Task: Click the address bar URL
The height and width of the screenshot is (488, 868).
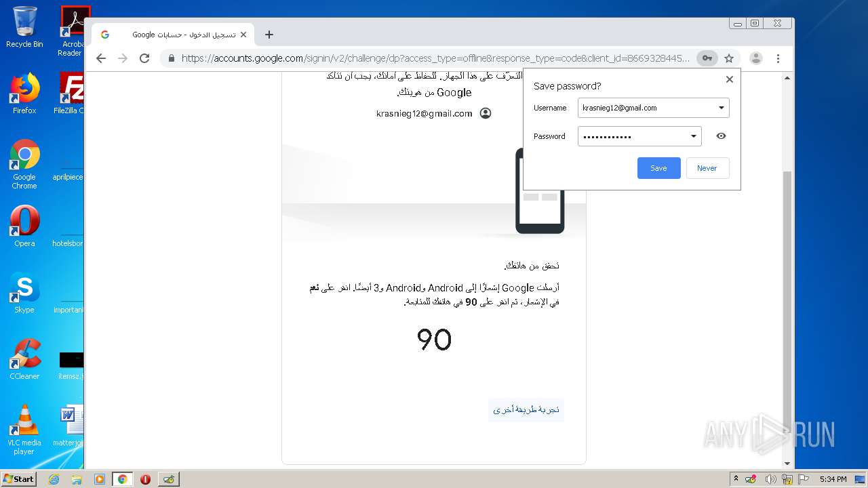Action: click(x=435, y=58)
